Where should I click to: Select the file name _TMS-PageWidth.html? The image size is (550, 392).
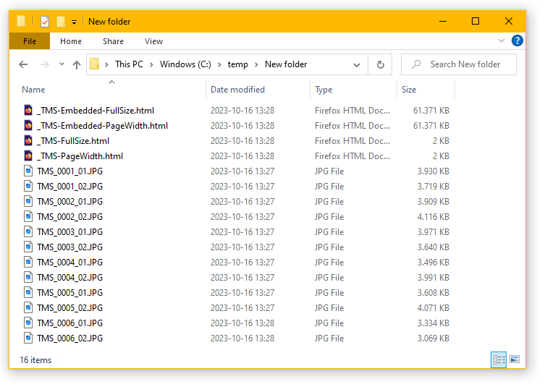click(80, 156)
